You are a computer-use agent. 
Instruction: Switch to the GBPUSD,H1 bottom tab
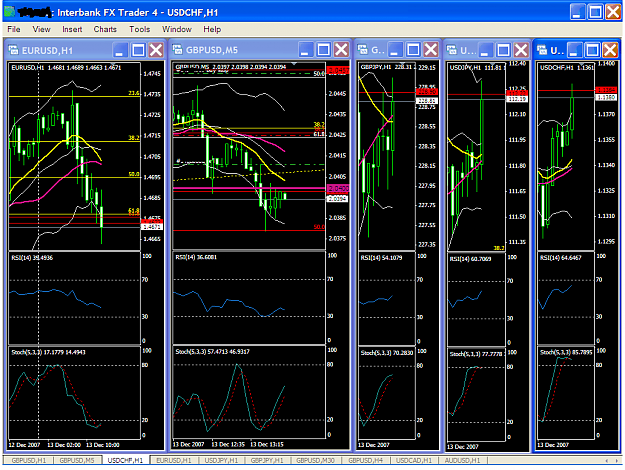29,460
